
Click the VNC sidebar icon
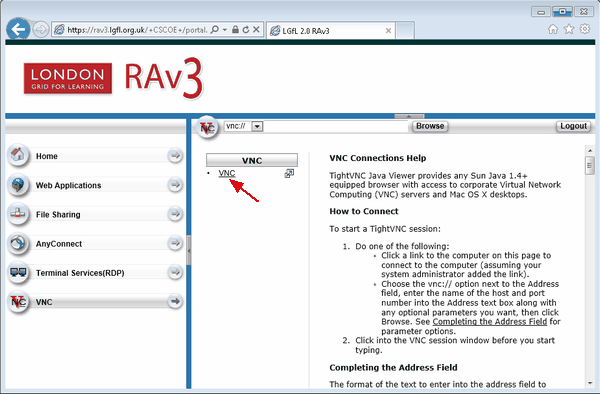point(18,301)
